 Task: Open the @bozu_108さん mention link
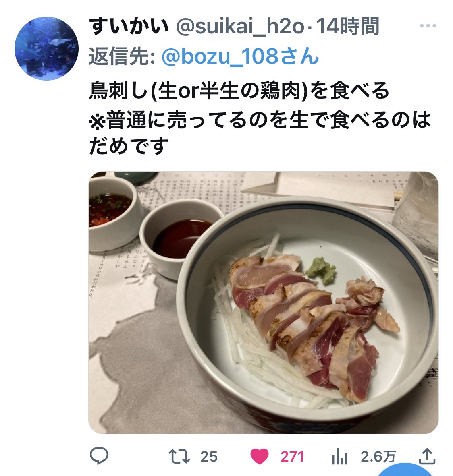point(240,56)
